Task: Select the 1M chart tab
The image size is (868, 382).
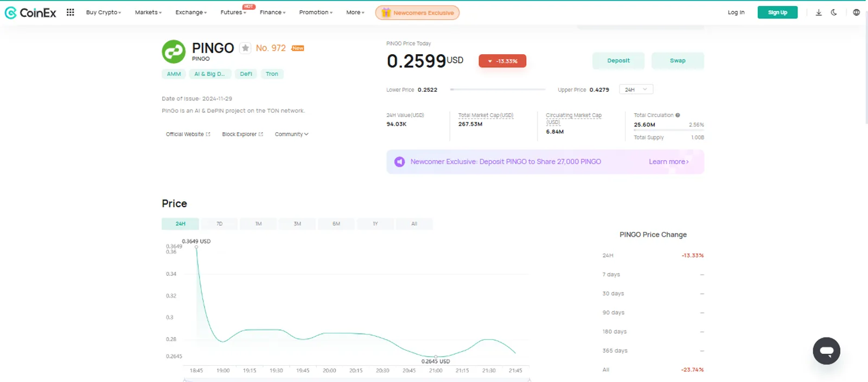Action: (258, 224)
